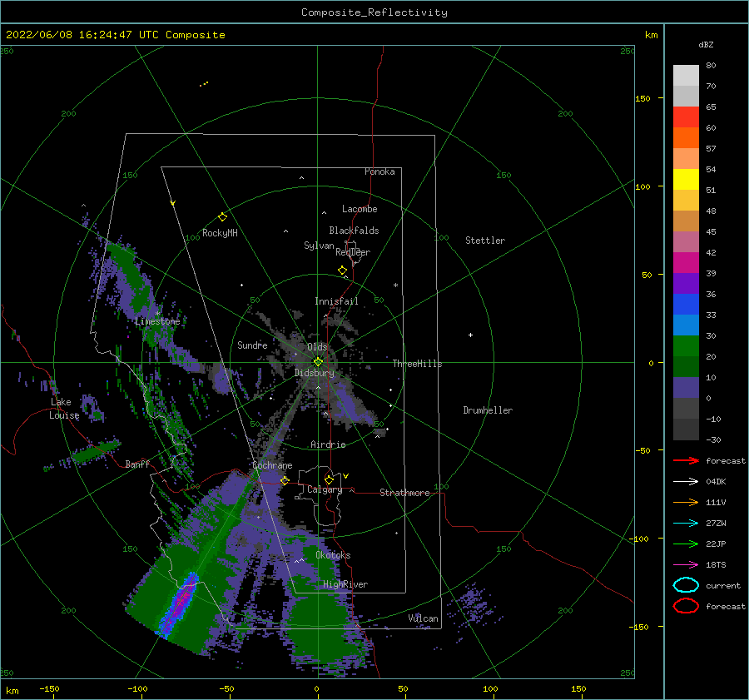Screen dimensions: 749x700
Task: Select the HighRiver label
Action: [345, 584]
